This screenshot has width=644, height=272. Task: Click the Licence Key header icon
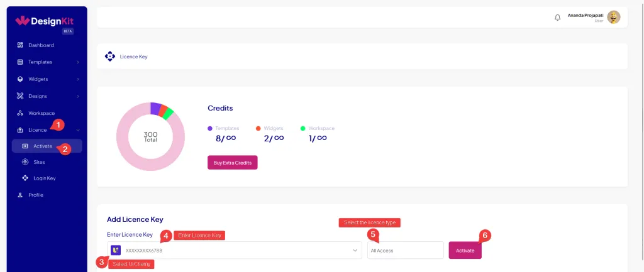[110, 57]
